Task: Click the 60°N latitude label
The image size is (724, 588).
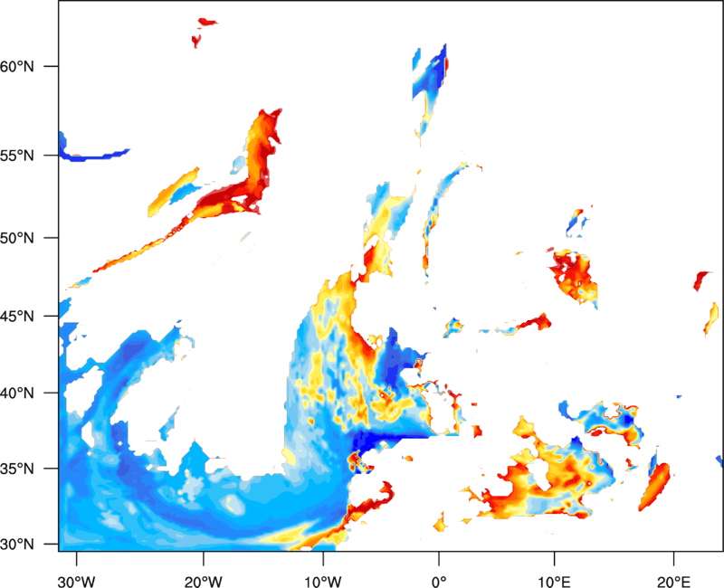Action: pyautogui.click(x=17, y=66)
